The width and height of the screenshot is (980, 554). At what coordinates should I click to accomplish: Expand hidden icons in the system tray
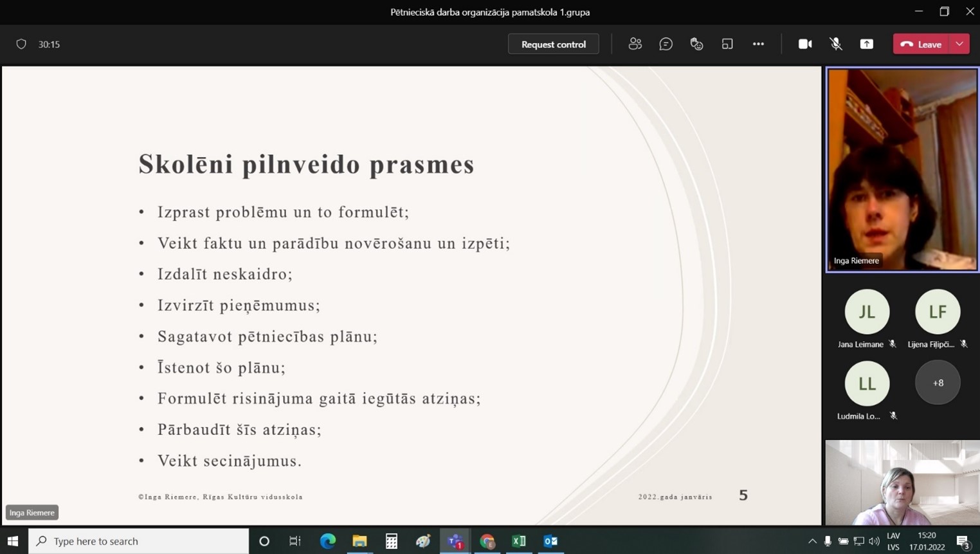[812, 541]
